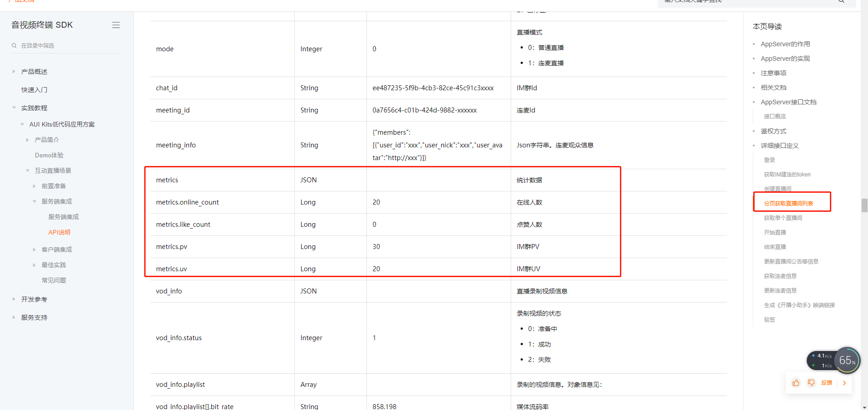Go to 获取IM建连的token anchor
This screenshot has width=868, height=410.
click(787, 175)
